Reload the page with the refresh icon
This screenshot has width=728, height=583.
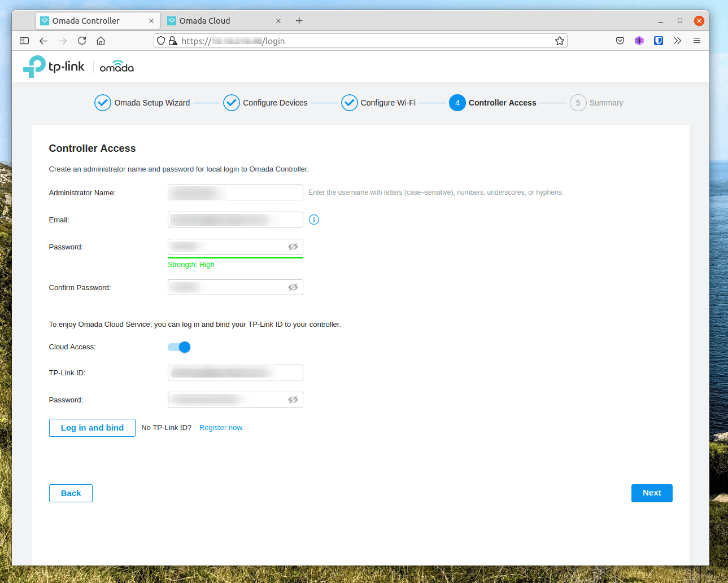click(82, 41)
